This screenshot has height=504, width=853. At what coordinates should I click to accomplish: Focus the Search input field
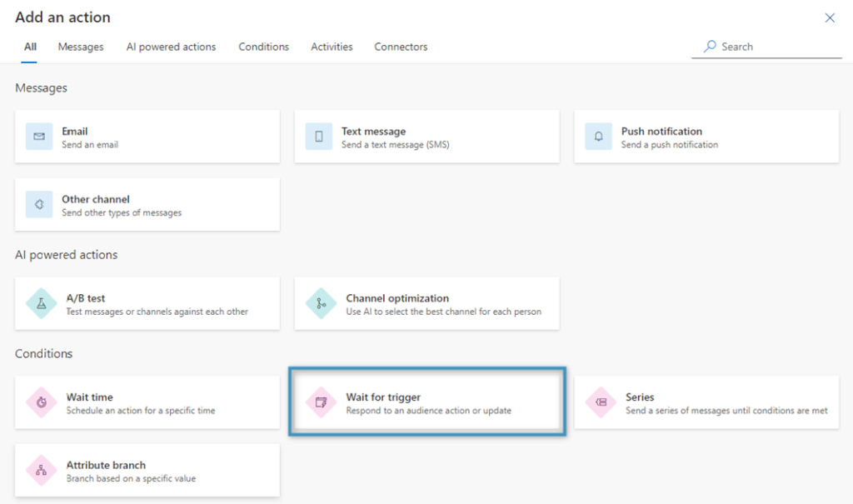(x=766, y=47)
